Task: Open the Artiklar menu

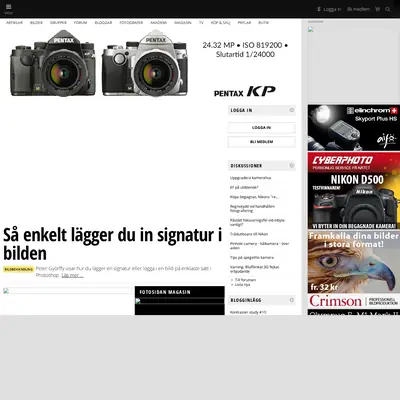Action: click(x=14, y=23)
